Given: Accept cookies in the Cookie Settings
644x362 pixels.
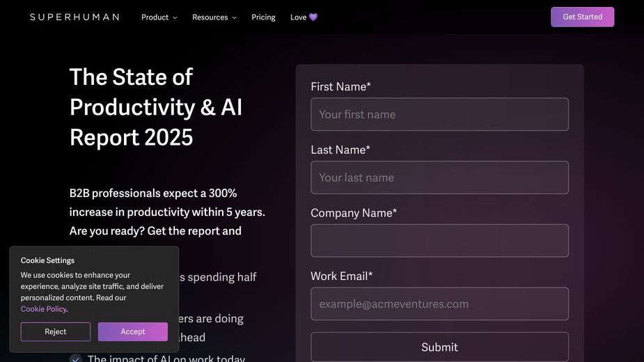Looking at the screenshot, I should [x=133, y=331].
